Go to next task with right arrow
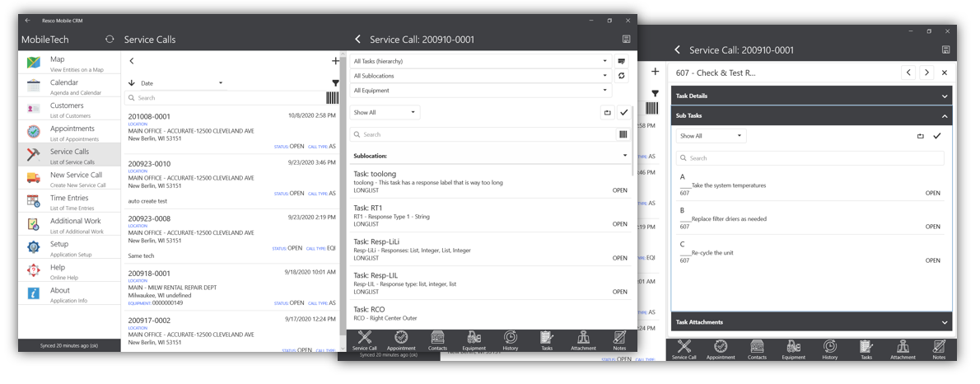Image resolution: width=980 pixels, height=384 pixels. click(926, 73)
